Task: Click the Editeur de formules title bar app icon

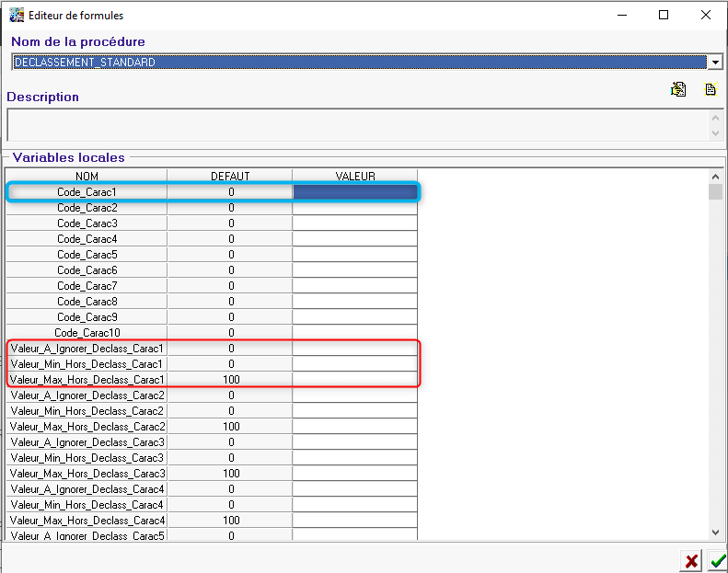Action: (x=16, y=16)
